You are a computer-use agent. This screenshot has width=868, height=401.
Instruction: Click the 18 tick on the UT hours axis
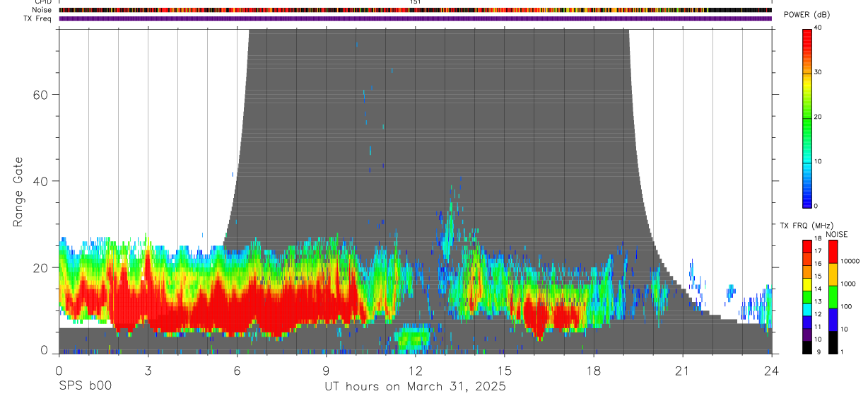click(x=594, y=370)
